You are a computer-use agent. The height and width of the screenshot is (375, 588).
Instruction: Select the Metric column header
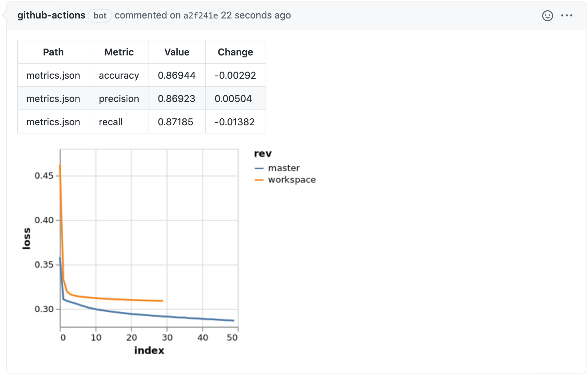(119, 52)
